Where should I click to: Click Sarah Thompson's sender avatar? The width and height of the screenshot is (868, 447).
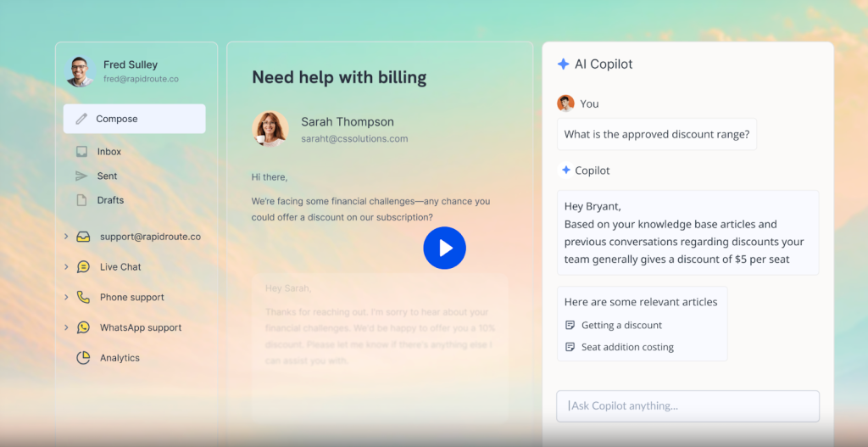[x=270, y=129]
